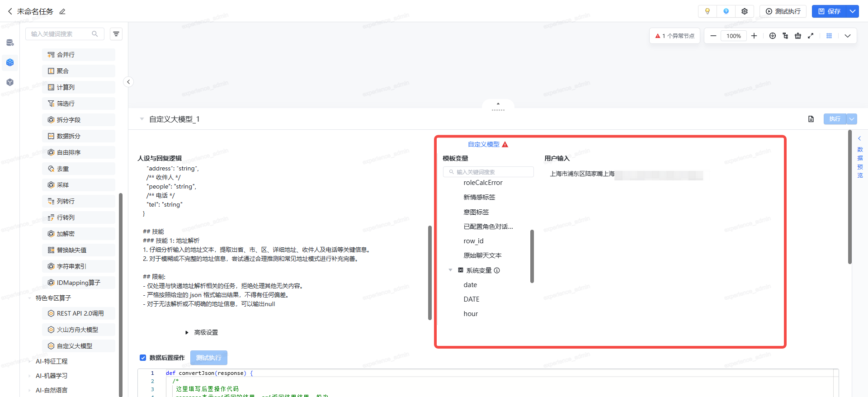
Task: Select the 替换缺失值 operator
Action: point(79,250)
